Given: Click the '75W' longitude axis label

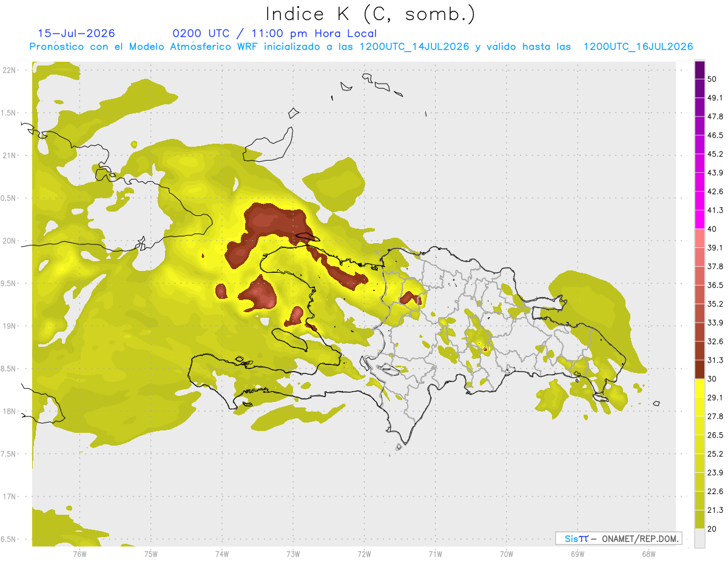Looking at the screenshot, I should (x=150, y=554).
